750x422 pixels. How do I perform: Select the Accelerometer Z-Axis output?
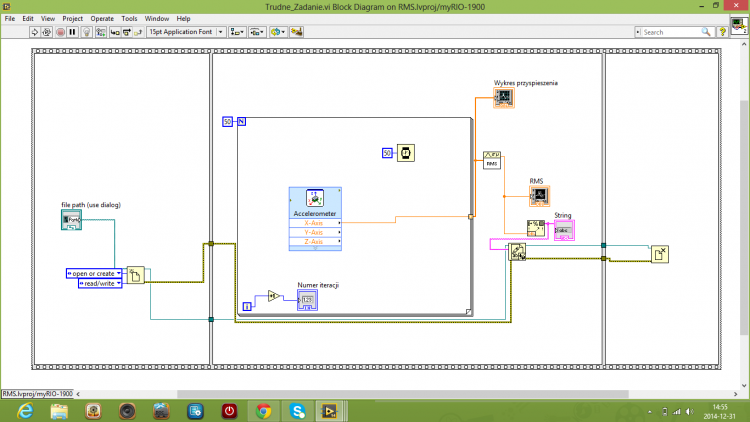click(315, 242)
